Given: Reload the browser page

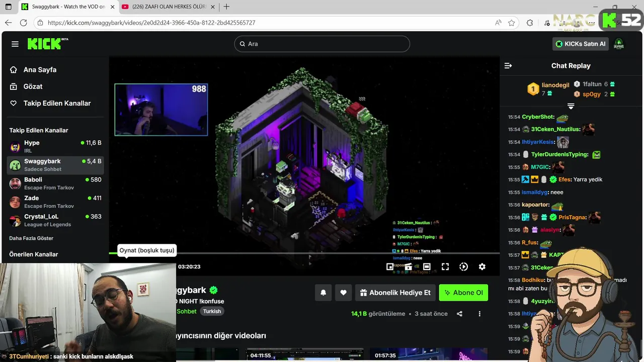Looking at the screenshot, I should [23, 23].
